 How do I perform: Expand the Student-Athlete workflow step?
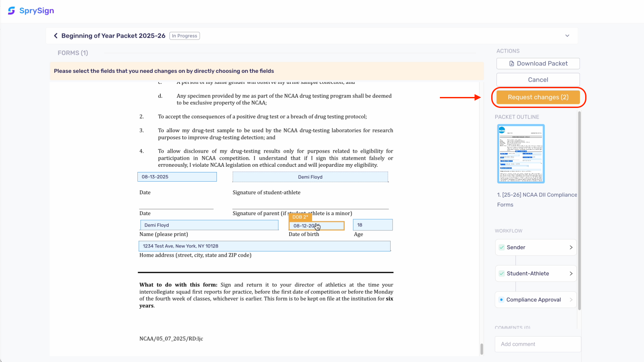pos(536,273)
